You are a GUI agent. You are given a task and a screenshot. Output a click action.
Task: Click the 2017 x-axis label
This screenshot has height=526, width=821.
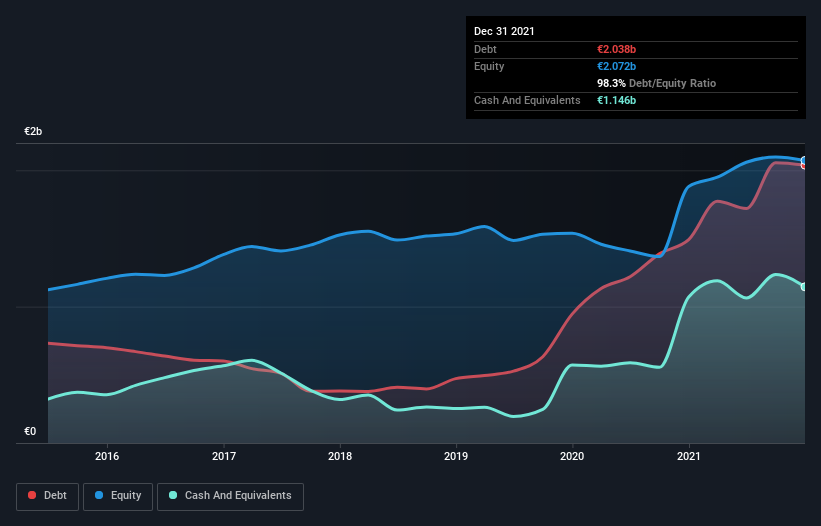(224, 456)
